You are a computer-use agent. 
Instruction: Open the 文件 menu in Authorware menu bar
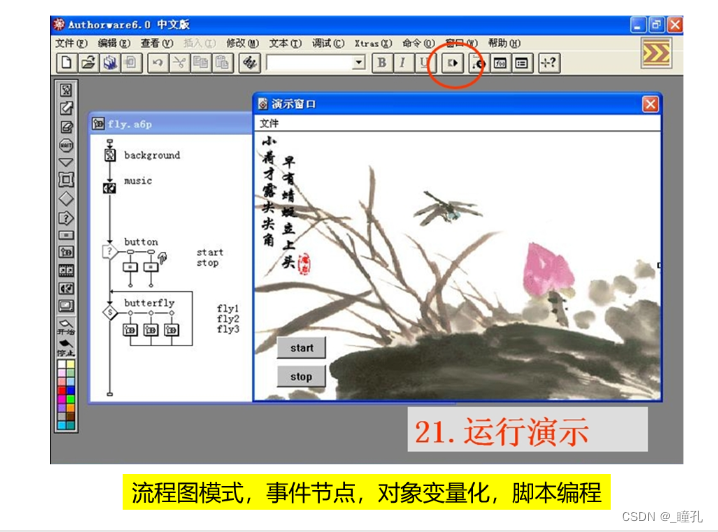click(71, 43)
